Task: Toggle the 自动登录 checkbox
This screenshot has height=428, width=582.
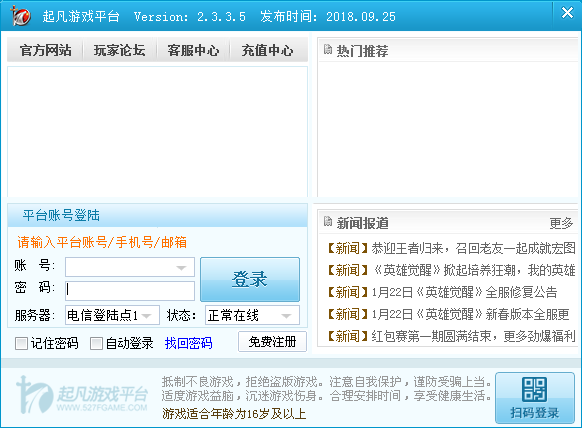Action: tap(97, 343)
